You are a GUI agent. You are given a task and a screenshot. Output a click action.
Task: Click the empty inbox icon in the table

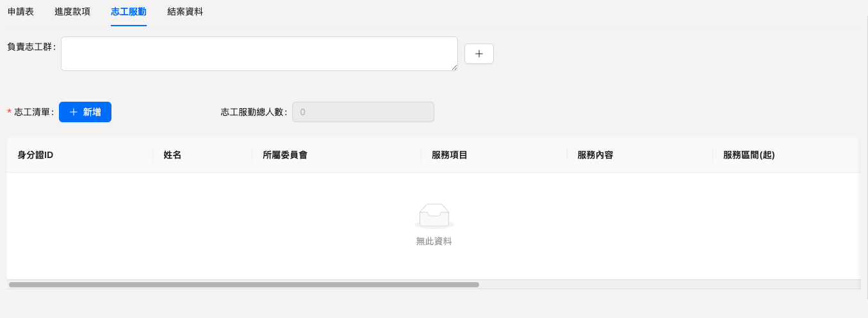pyautogui.click(x=434, y=216)
